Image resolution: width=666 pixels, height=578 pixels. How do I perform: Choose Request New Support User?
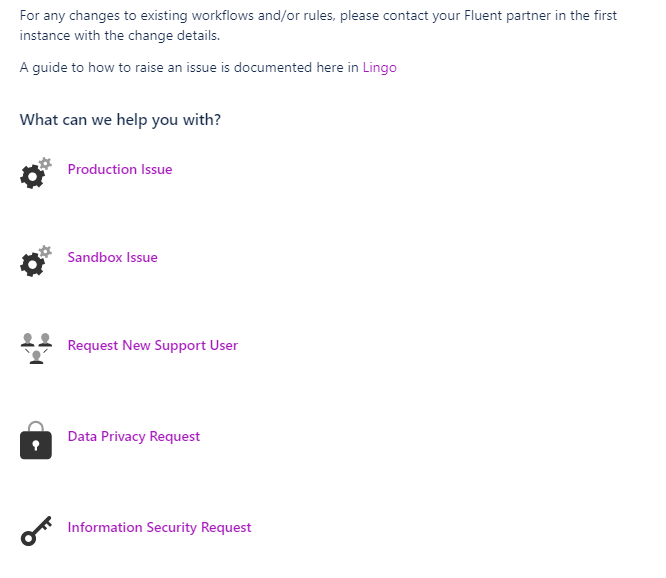tap(152, 345)
